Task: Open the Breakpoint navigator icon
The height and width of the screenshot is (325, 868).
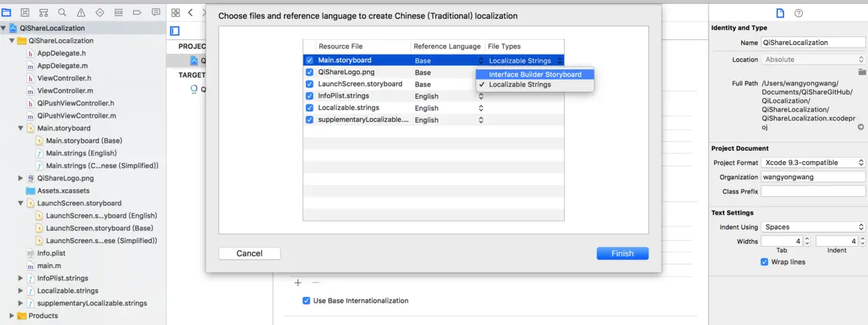Action: [137, 13]
